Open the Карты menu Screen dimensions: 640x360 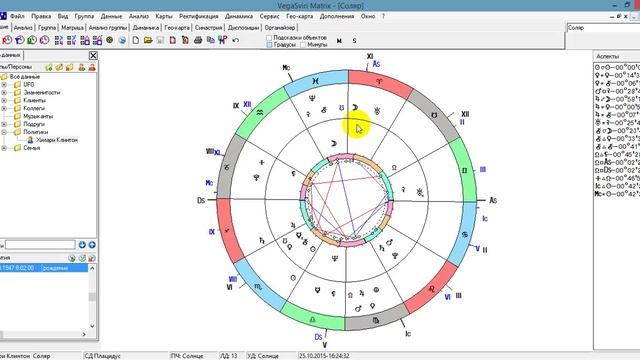(164, 16)
